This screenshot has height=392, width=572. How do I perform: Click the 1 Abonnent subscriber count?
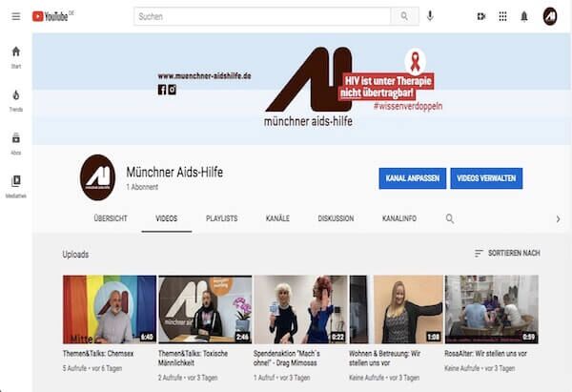(x=142, y=187)
